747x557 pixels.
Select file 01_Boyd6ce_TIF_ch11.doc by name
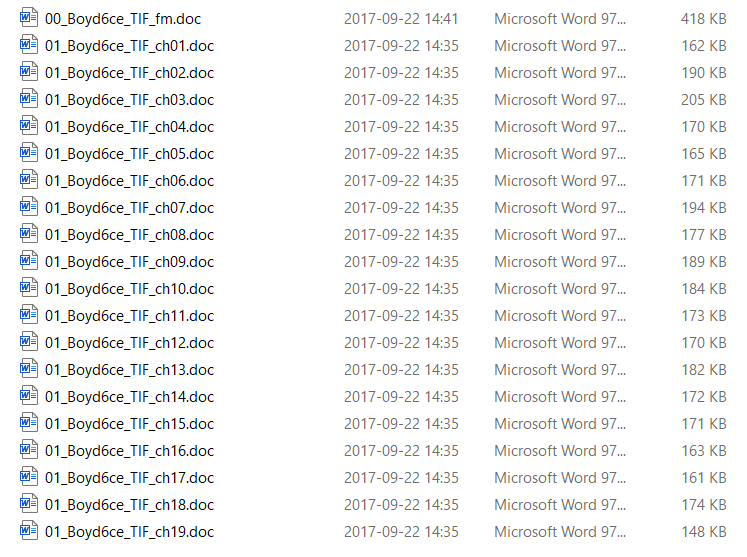click(129, 316)
